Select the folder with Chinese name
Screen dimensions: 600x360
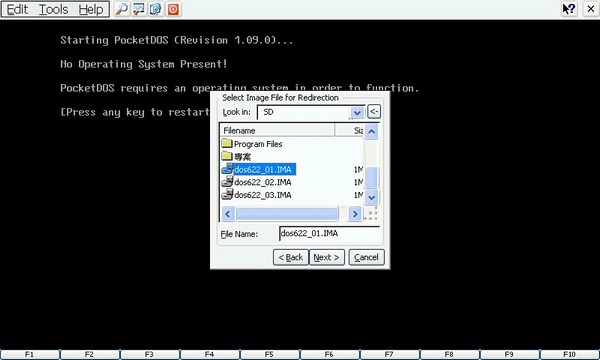point(242,157)
